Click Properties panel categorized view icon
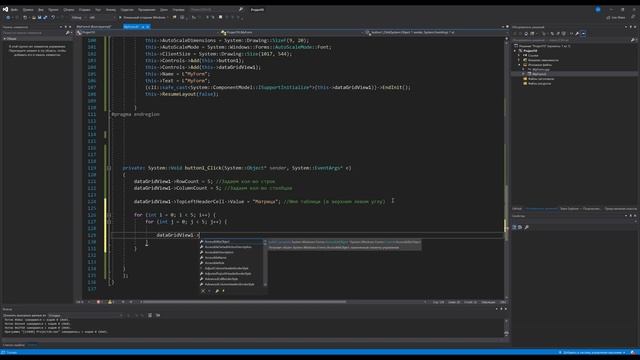640x360 pixels. [514, 227]
